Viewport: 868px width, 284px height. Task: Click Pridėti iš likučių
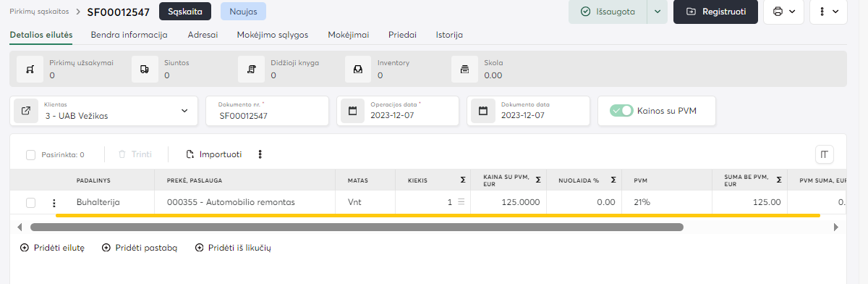233,248
